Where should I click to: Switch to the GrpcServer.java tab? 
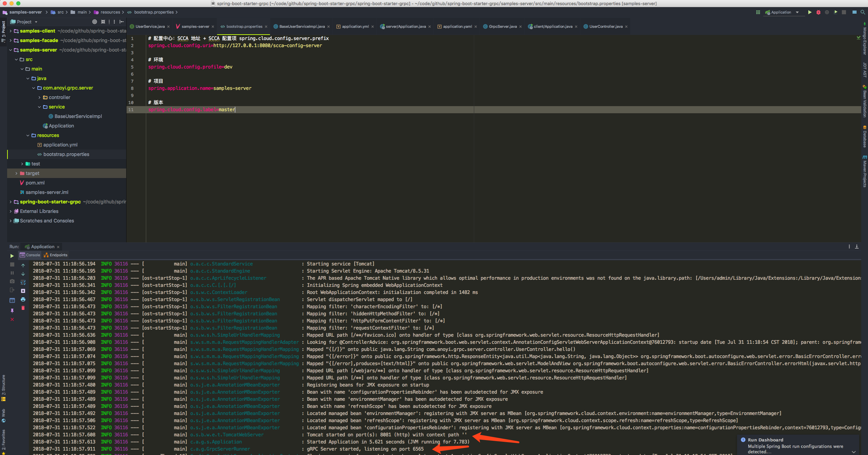(502, 26)
